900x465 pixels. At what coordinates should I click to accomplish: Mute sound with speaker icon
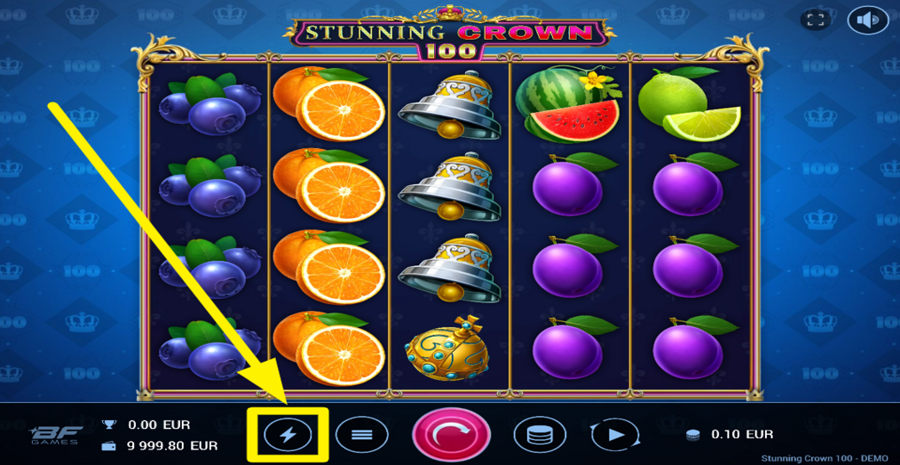click(867, 20)
